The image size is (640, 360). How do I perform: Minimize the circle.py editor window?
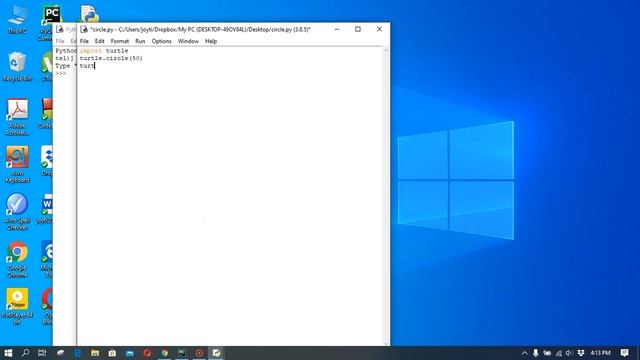click(337, 29)
